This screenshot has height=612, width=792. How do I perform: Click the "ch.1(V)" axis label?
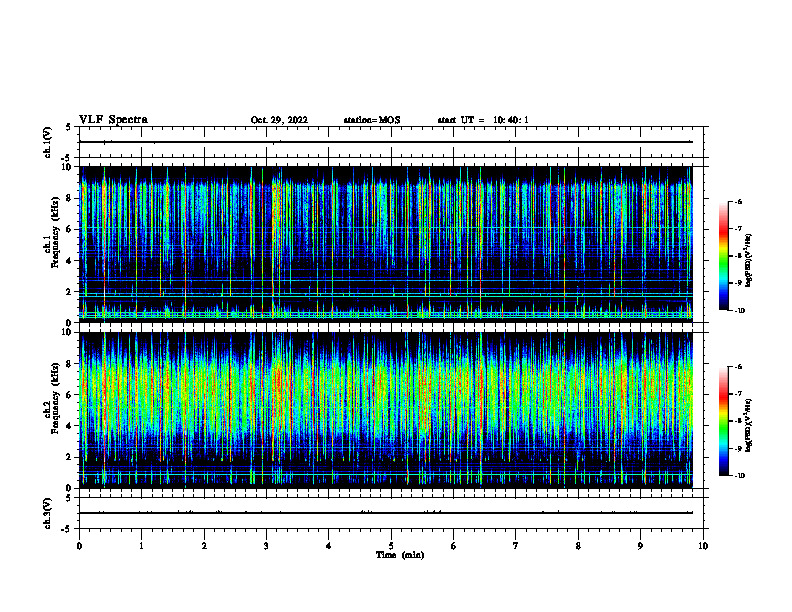tap(47, 142)
